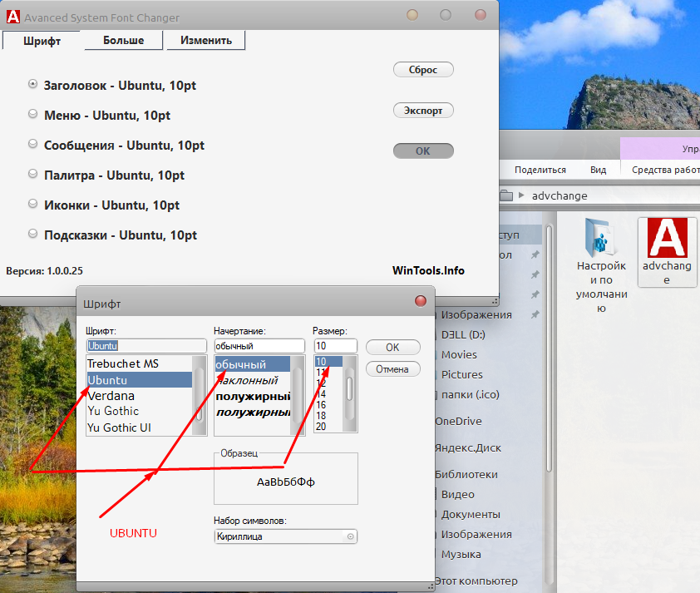Image resolution: width=700 pixels, height=593 pixels.
Task: Click the folder icon in Explorer address bar
Action: point(506,195)
